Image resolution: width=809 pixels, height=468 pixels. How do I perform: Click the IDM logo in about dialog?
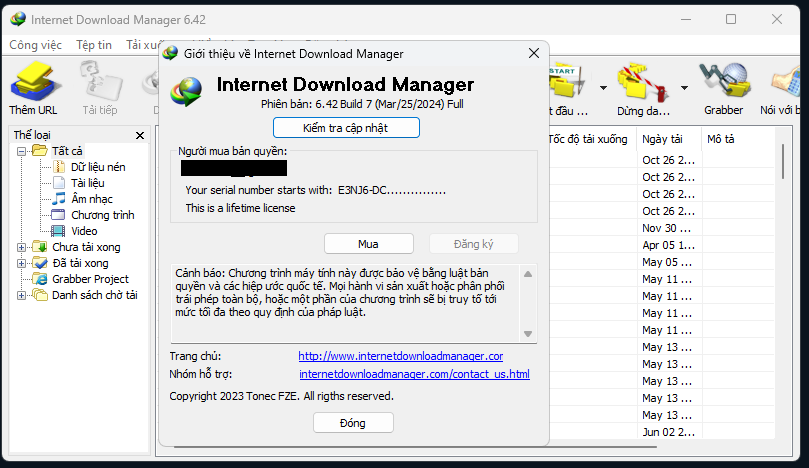click(x=186, y=91)
